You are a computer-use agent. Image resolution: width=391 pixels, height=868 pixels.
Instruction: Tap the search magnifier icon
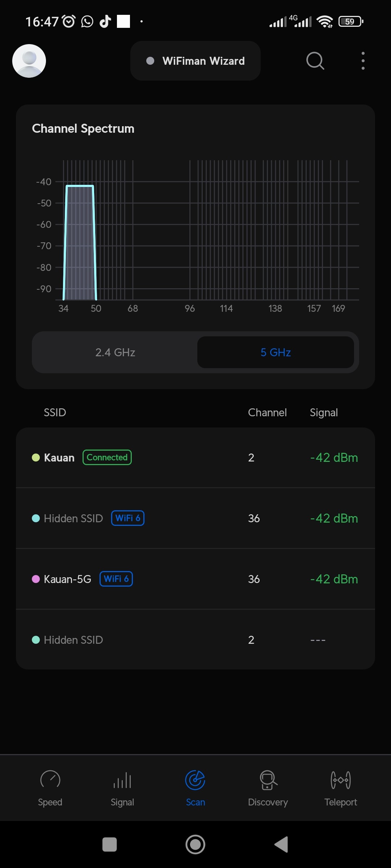tap(315, 61)
